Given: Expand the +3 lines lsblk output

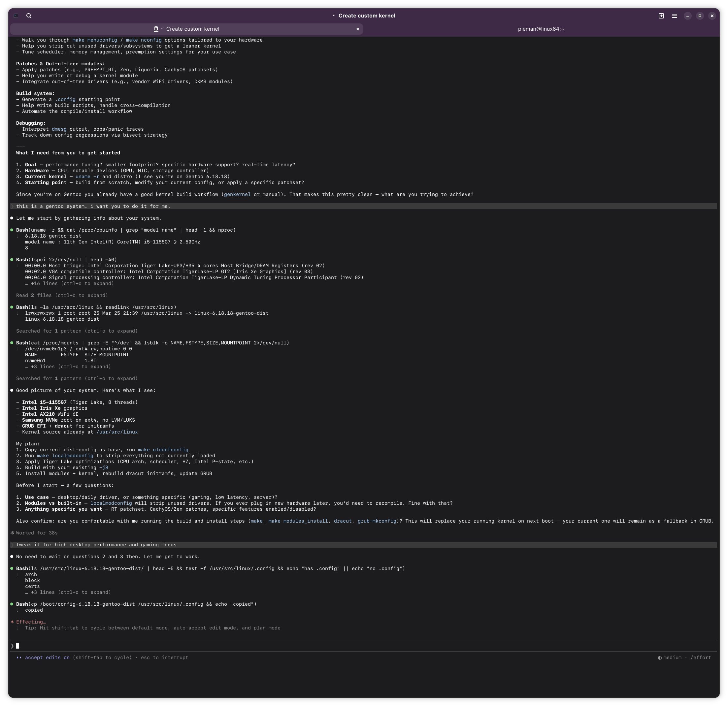Looking at the screenshot, I should click(x=68, y=367).
